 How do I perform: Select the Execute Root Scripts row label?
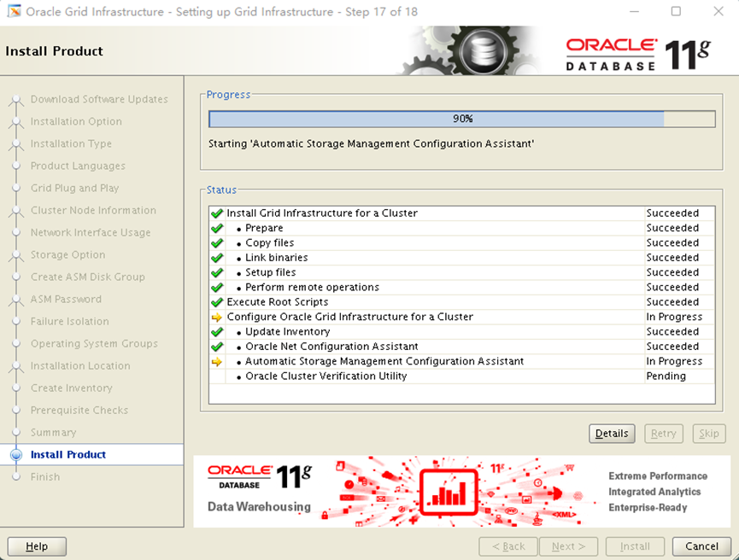tap(278, 302)
